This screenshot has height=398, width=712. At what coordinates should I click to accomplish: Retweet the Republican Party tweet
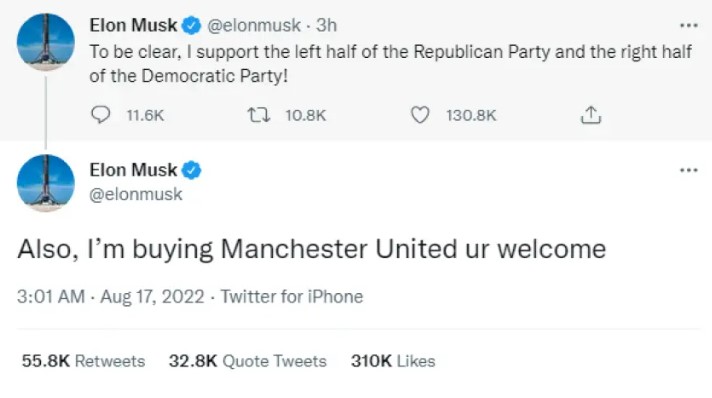(x=258, y=115)
